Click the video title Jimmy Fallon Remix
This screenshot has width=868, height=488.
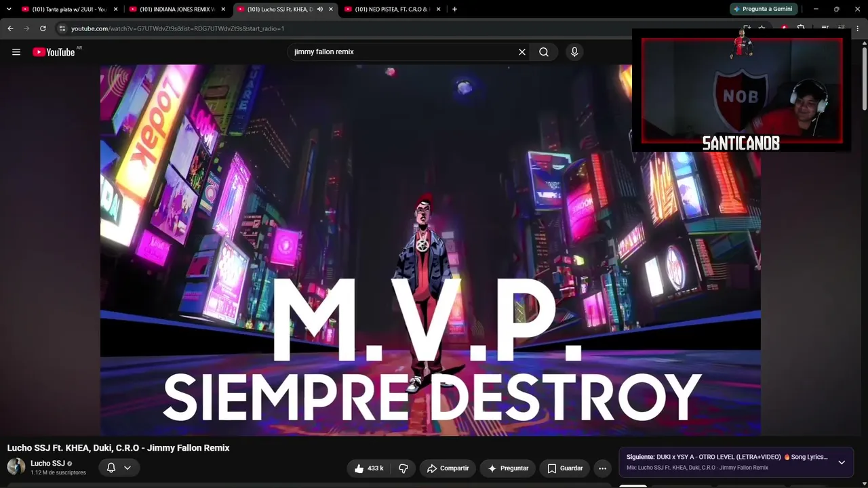click(119, 448)
